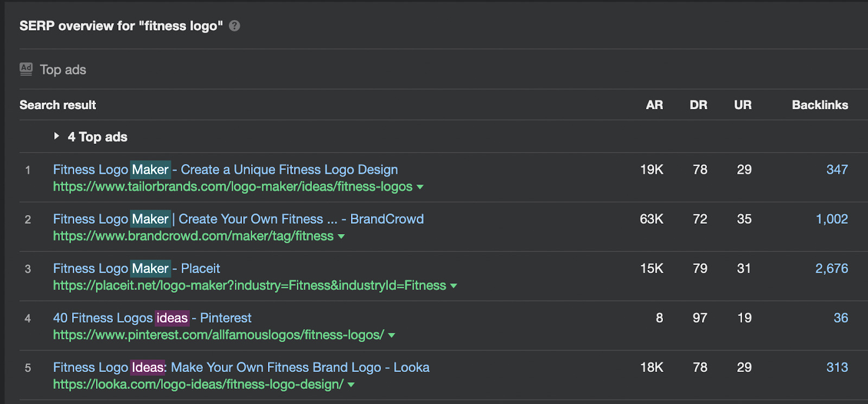868x404 pixels.
Task: Open tailorbrands URL dropdown arrow
Action: (x=420, y=187)
